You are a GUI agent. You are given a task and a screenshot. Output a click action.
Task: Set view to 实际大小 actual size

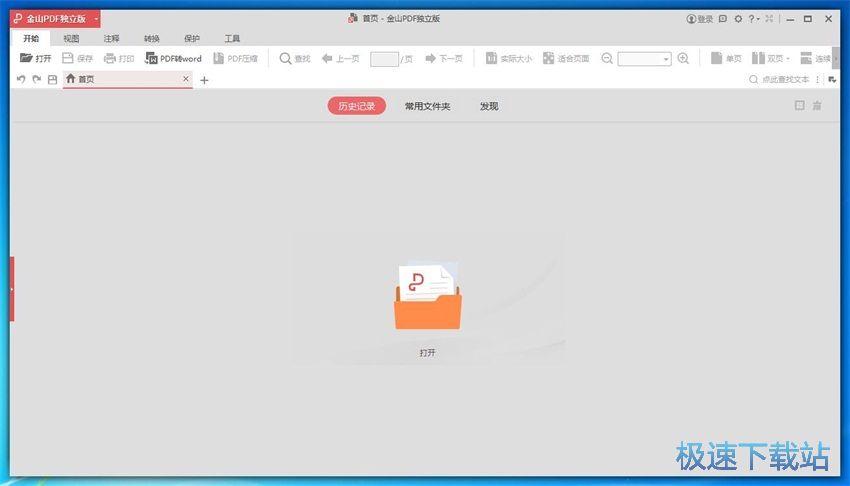tap(508, 58)
